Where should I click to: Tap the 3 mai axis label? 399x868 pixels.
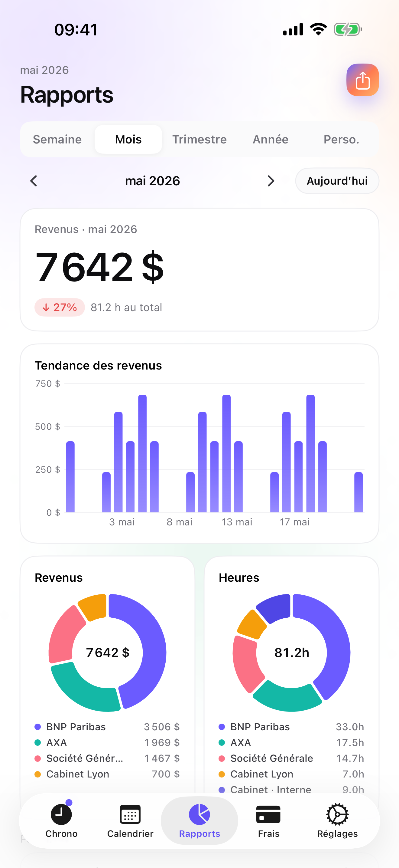point(122,522)
